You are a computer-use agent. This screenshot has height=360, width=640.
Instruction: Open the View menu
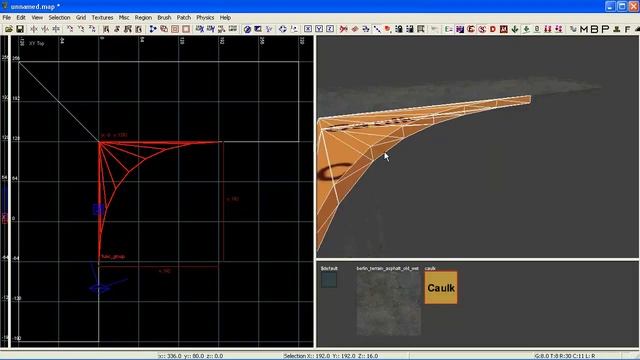tap(37, 18)
